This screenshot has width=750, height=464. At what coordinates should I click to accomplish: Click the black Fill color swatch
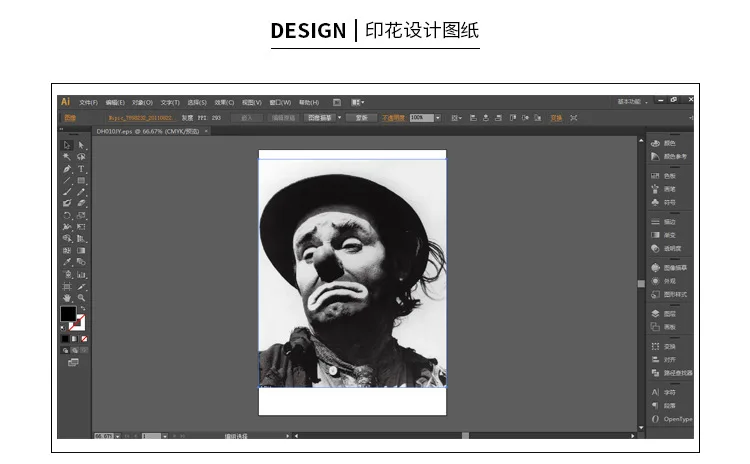pyautogui.click(x=68, y=314)
